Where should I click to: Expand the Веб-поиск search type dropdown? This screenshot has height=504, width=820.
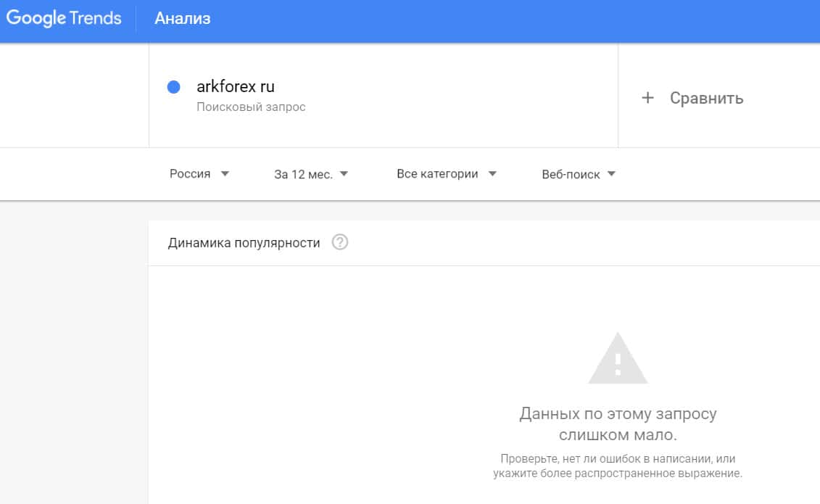[x=571, y=175]
